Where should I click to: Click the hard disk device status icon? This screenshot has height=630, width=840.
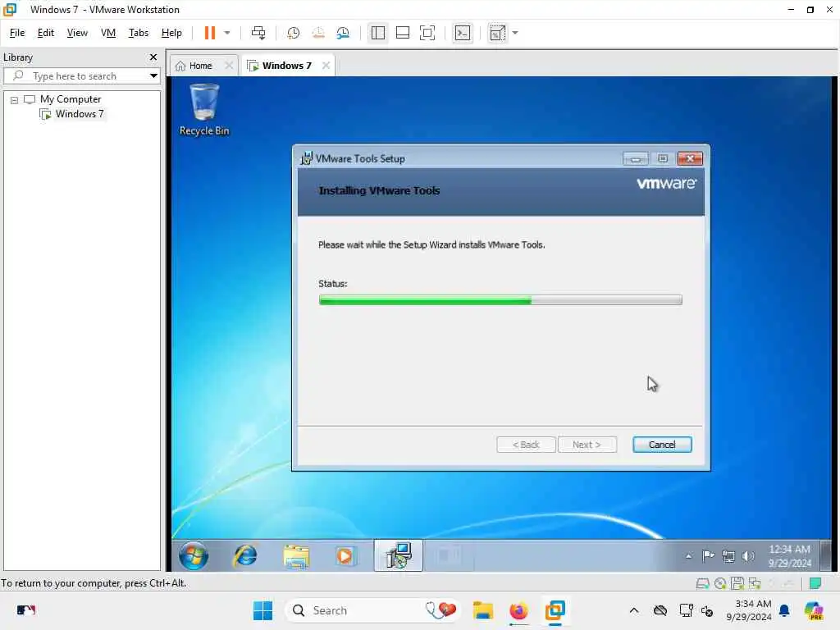tap(702, 583)
